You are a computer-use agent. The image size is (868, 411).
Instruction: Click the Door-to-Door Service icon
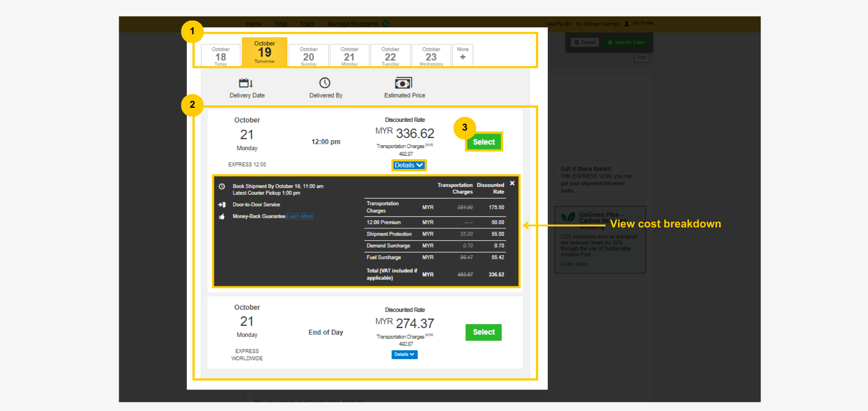[x=222, y=205]
